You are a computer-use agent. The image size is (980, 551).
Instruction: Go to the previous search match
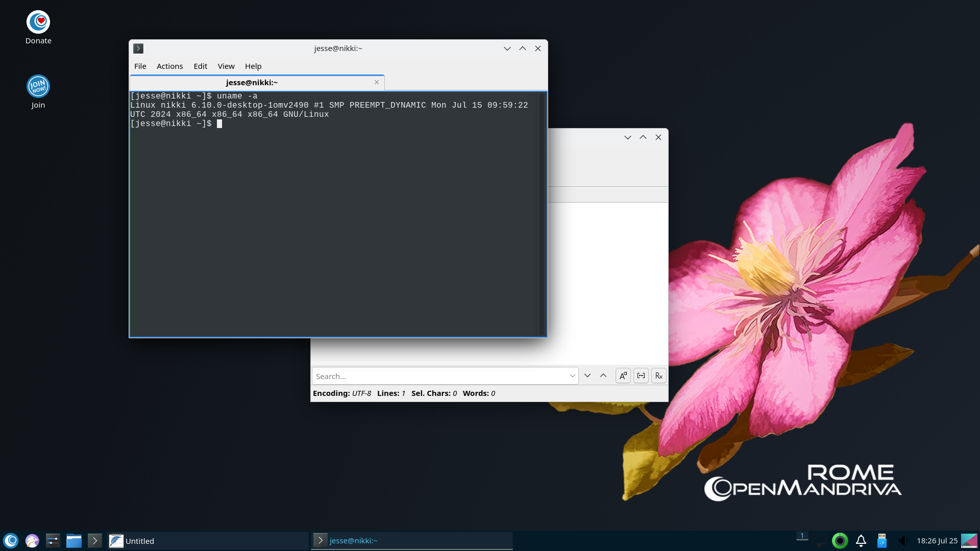603,375
